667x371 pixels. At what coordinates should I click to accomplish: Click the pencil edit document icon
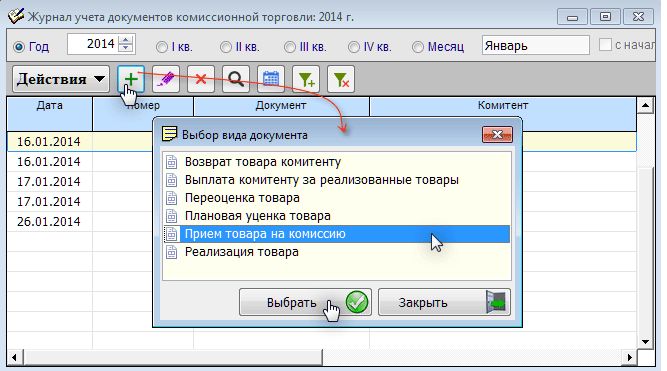click(166, 79)
